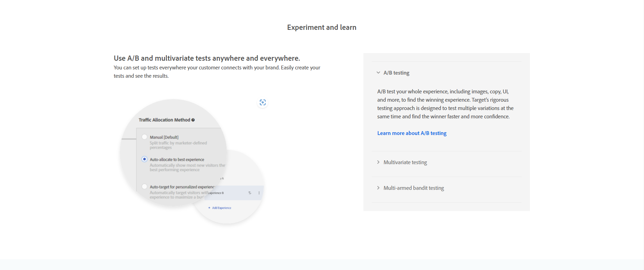Click the plus icon before Add Experience

[209, 208]
